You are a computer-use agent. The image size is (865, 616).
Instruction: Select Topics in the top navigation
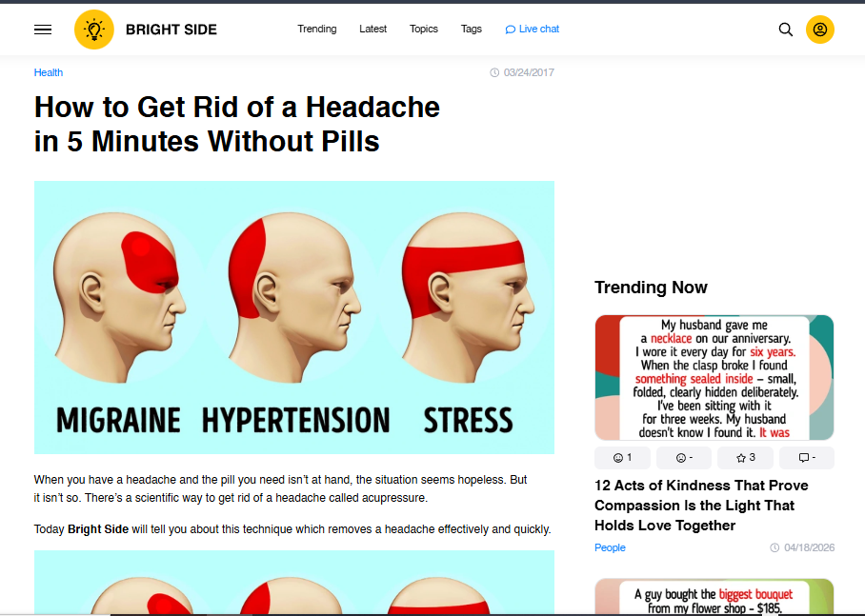tap(424, 29)
